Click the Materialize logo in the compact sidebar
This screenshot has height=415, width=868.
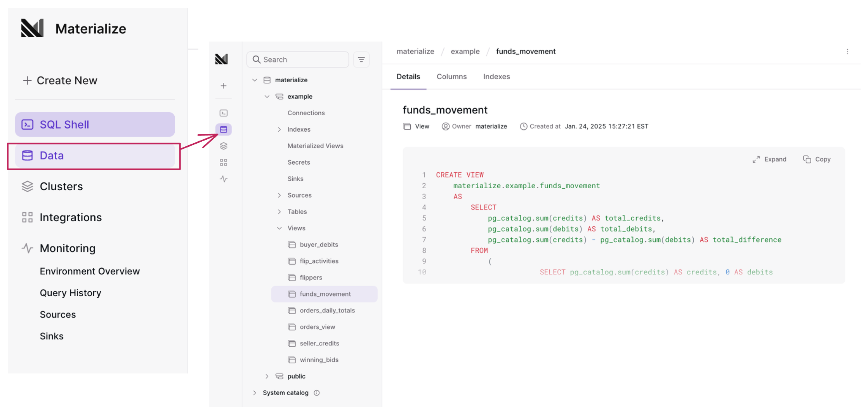point(222,59)
